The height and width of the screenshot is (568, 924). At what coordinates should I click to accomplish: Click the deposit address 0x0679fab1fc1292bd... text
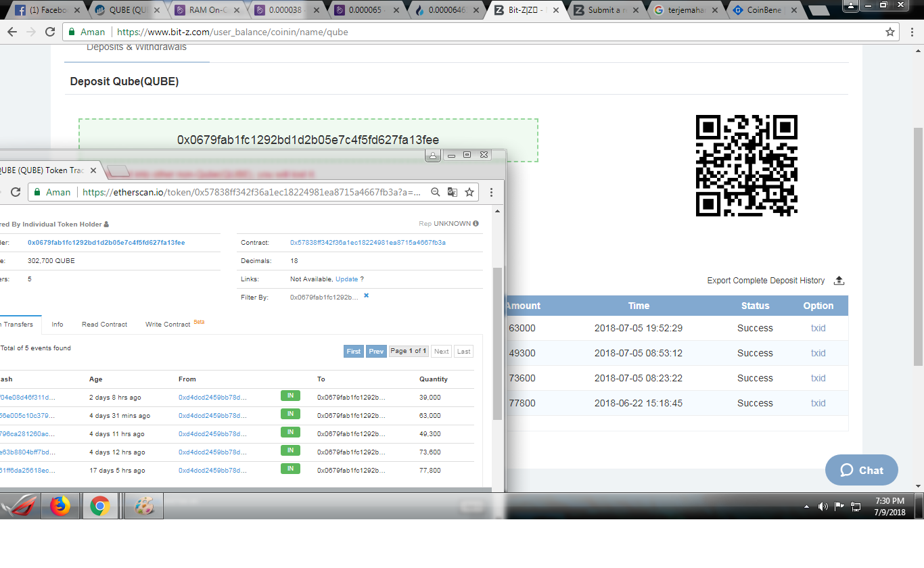pos(308,140)
